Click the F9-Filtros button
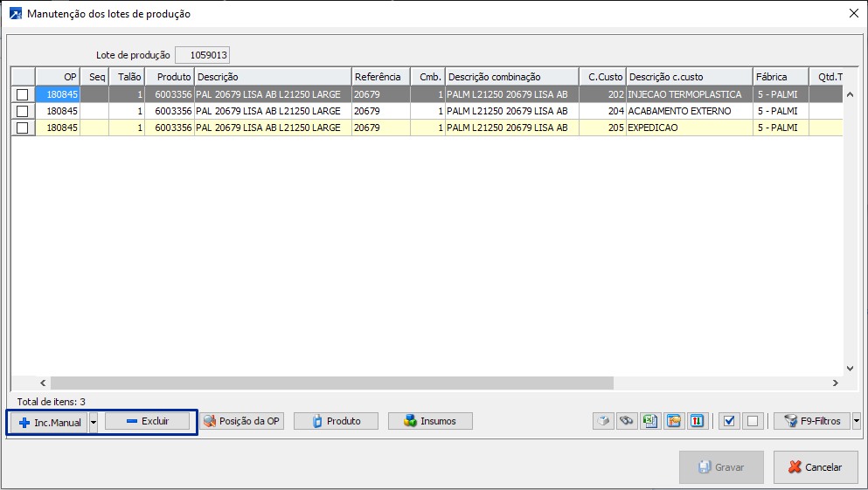Screen dimensions: 868x490 pyautogui.click(x=812, y=421)
